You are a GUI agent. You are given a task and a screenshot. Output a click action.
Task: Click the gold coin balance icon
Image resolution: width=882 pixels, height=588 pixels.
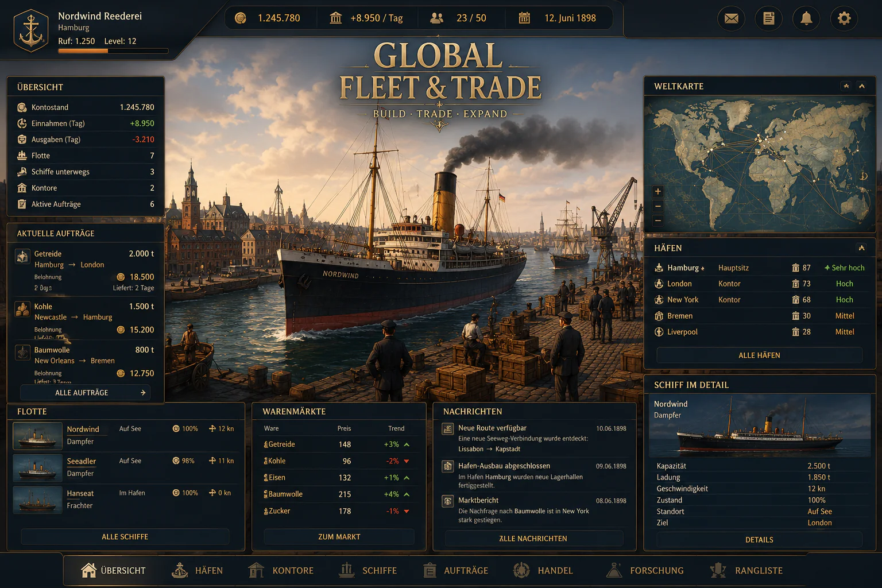241,18
